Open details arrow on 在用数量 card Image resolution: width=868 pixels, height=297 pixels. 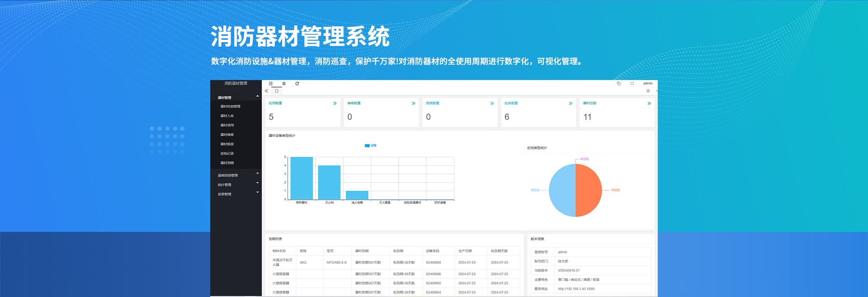click(335, 104)
